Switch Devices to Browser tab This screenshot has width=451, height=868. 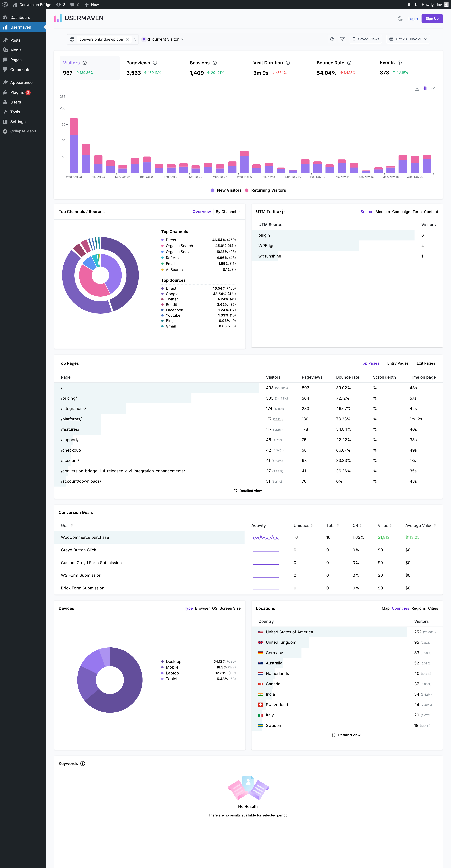pyautogui.click(x=202, y=608)
